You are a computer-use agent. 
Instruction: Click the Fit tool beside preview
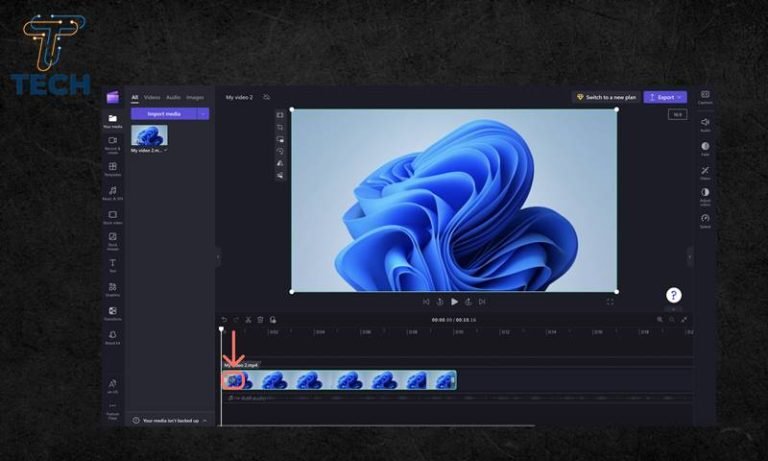280,115
